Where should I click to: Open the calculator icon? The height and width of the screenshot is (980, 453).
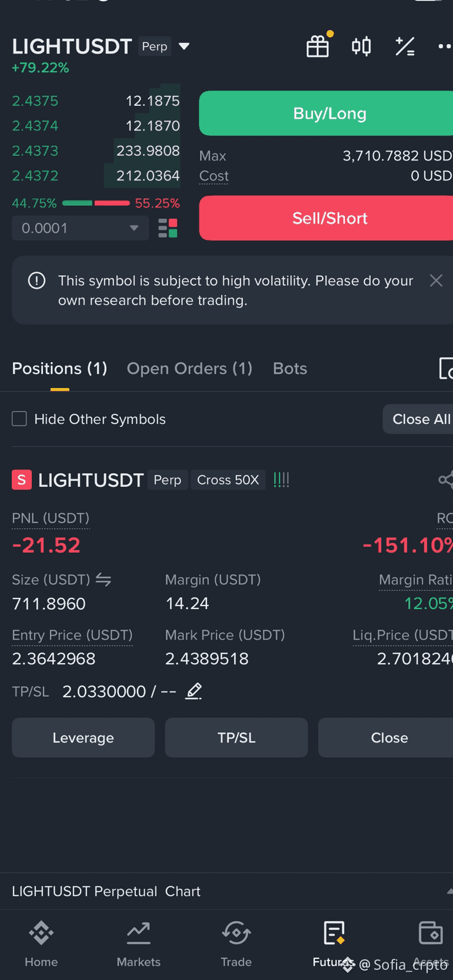click(405, 46)
